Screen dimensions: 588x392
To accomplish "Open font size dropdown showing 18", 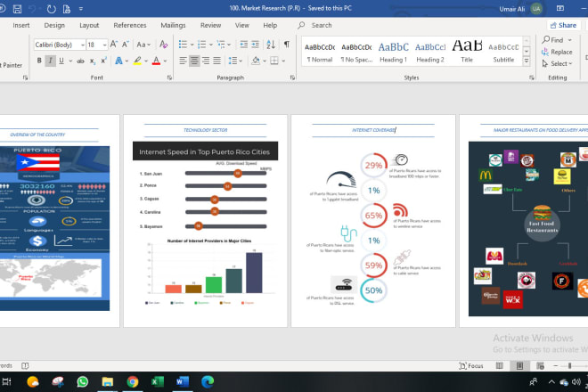I will (104, 45).
